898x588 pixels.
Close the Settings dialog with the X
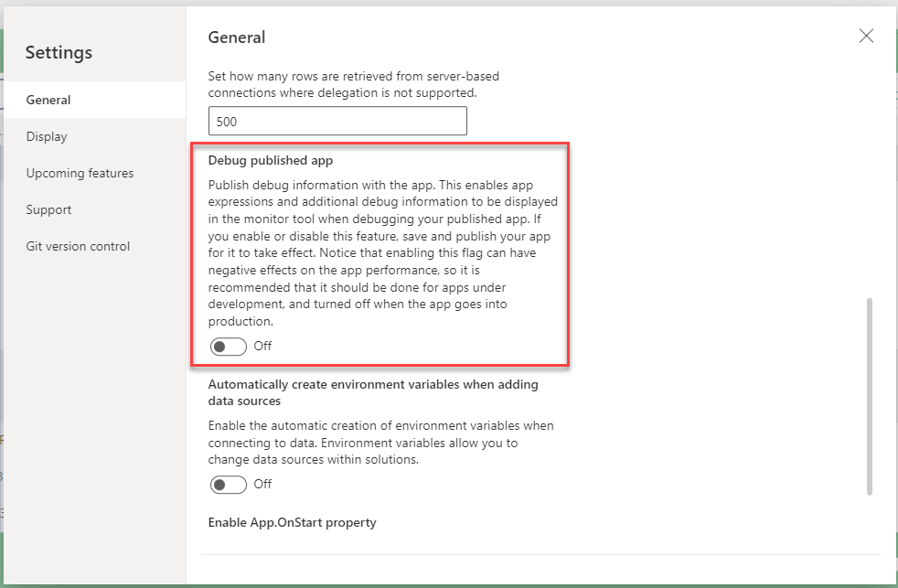click(866, 37)
